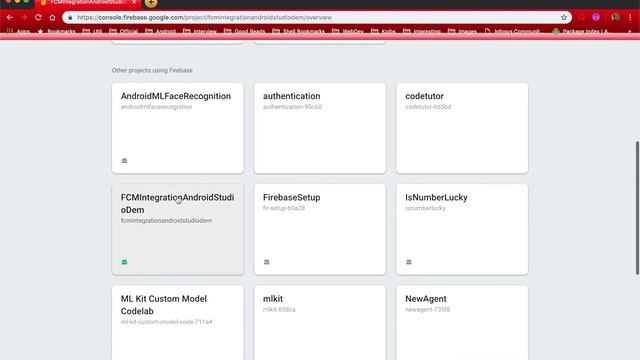Viewport: 640px width, 360px height.
Task: Open the FirebaseSetup project card
Action: click(320, 229)
